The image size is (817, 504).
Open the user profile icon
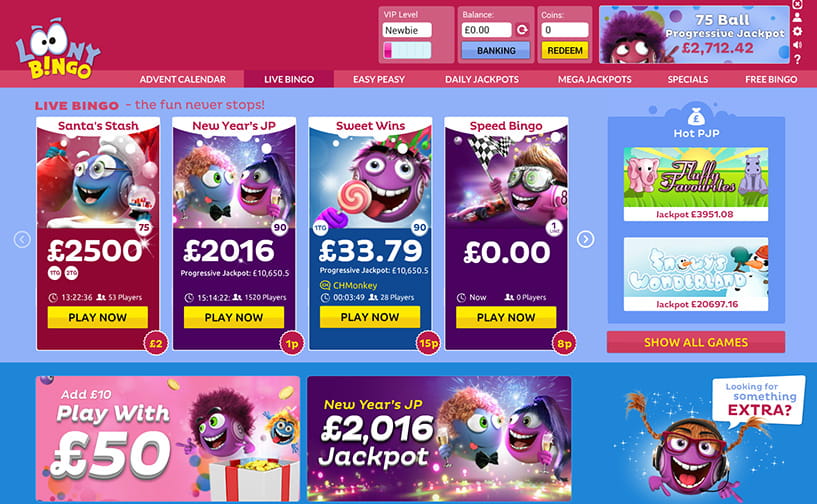pos(797,17)
